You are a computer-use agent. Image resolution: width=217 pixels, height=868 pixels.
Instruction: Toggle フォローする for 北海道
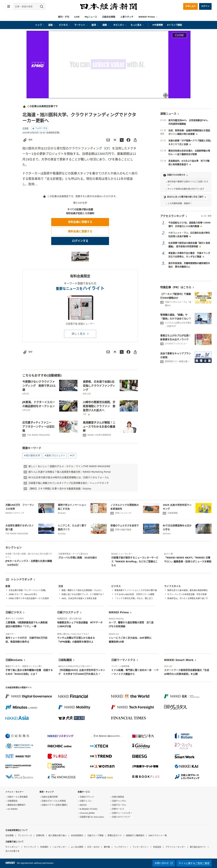pyautogui.click(x=40, y=128)
